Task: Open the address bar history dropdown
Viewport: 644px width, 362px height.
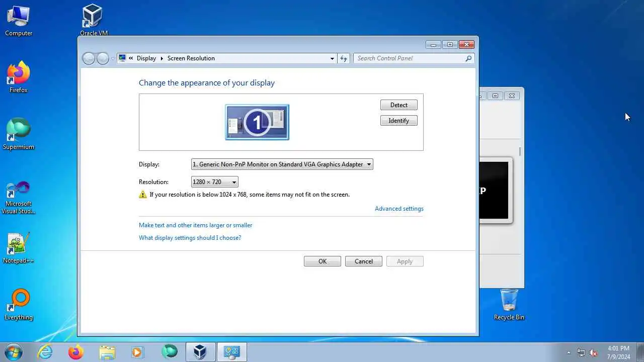Action: coord(332,58)
